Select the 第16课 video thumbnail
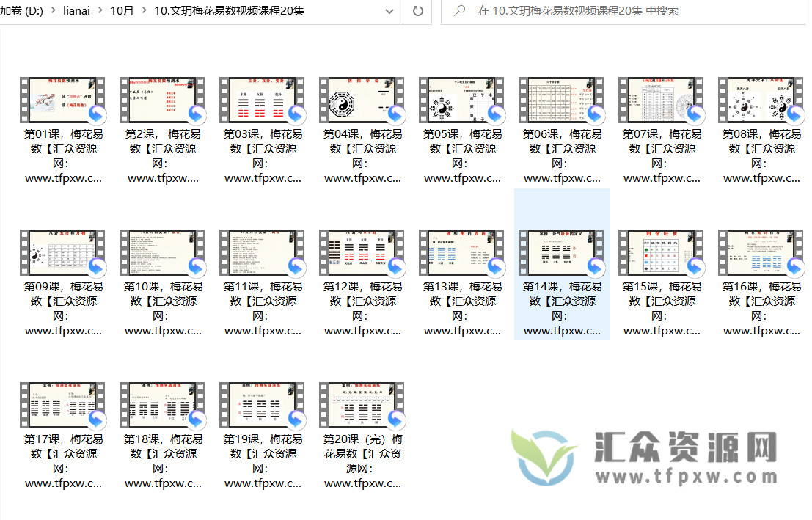 click(761, 252)
